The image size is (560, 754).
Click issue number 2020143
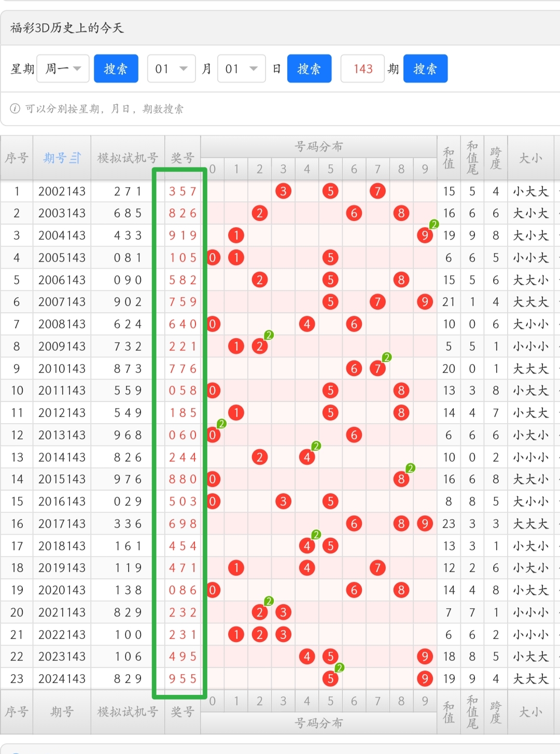[62, 590]
